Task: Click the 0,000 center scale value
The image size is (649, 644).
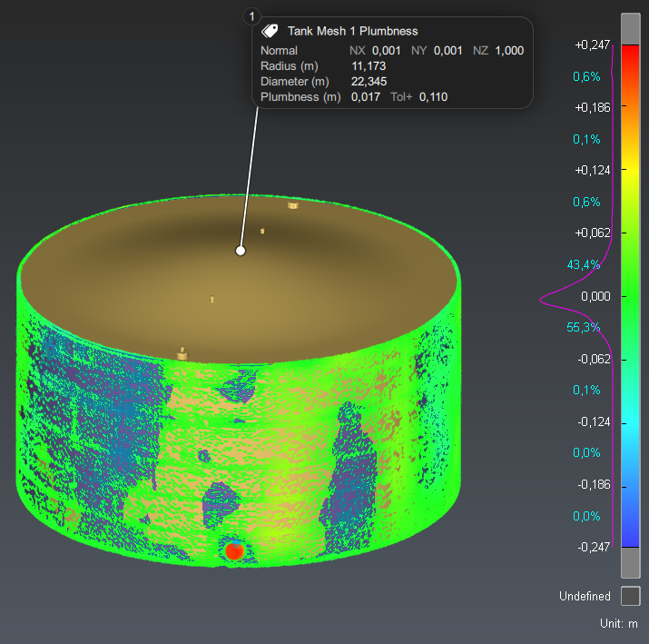Action: (595, 296)
